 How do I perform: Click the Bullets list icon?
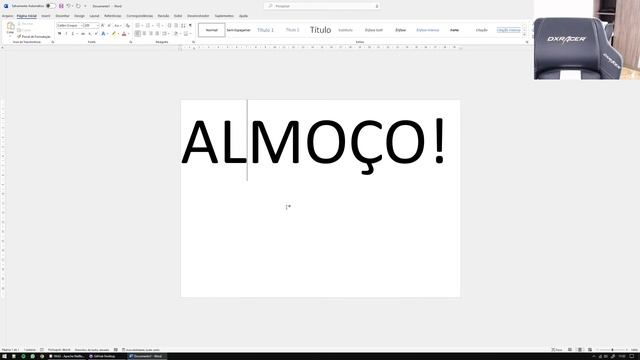tap(138, 25)
